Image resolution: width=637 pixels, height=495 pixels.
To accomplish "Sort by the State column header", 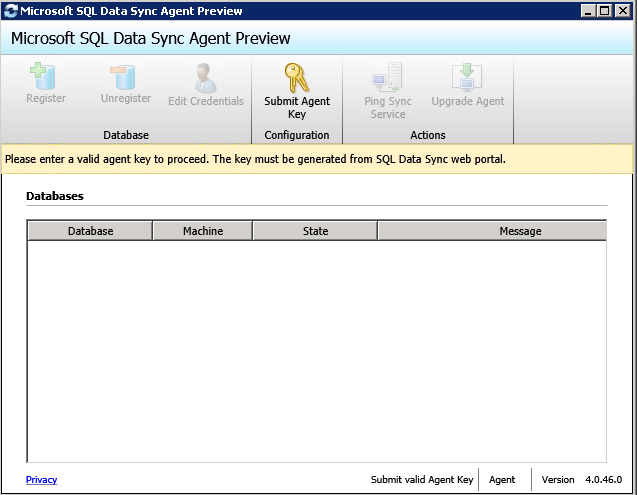I will pos(315,231).
